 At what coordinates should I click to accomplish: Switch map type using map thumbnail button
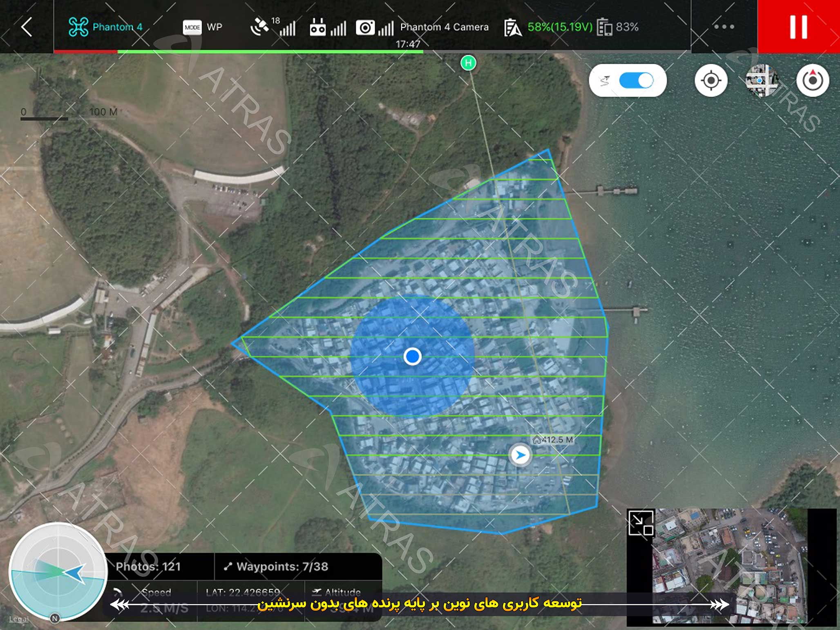[x=762, y=81]
